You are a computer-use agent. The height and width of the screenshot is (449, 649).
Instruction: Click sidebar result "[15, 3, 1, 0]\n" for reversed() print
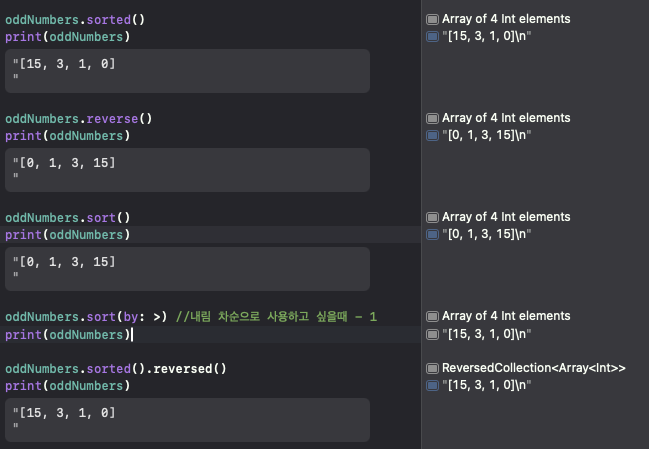click(x=486, y=385)
